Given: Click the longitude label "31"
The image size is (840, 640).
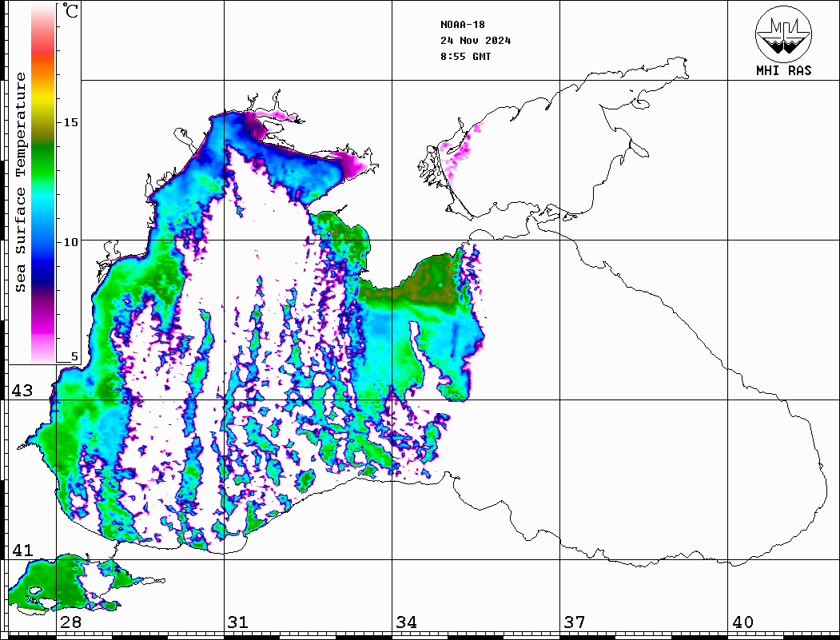Looking at the screenshot, I should 238,622.
